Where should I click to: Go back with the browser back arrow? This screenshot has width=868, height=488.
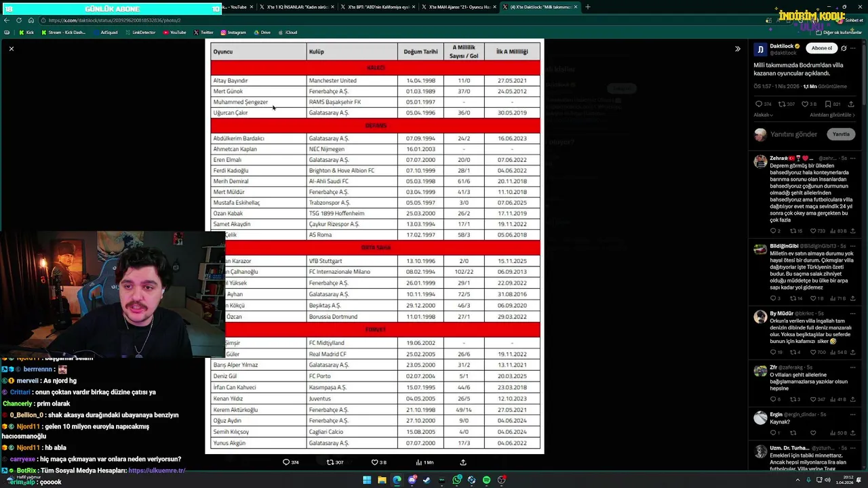pos(7,20)
